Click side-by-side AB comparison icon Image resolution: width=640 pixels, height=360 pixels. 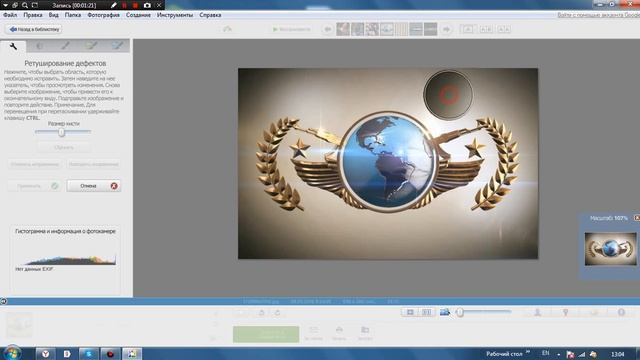coord(486,29)
